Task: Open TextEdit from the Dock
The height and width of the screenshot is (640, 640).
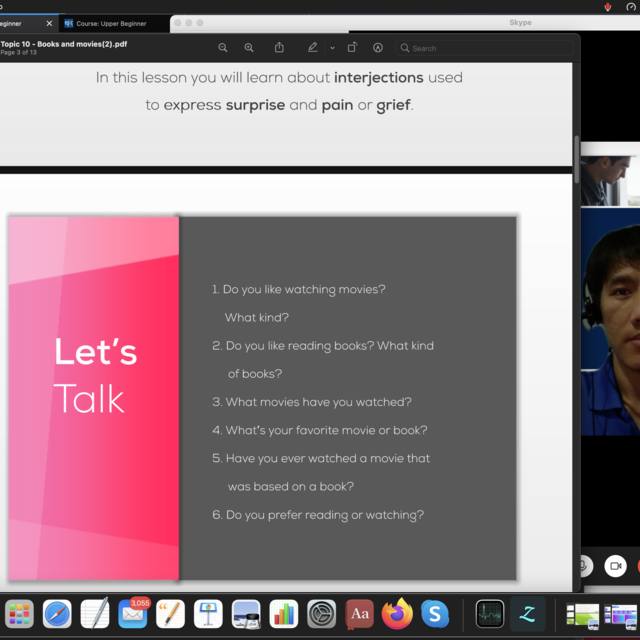Action: click(95, 613)
